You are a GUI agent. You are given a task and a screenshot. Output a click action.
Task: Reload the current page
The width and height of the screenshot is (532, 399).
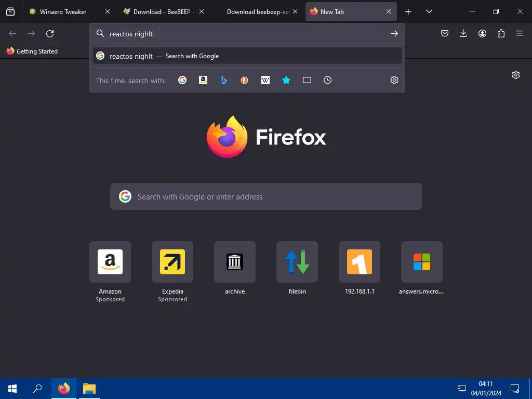50,34
